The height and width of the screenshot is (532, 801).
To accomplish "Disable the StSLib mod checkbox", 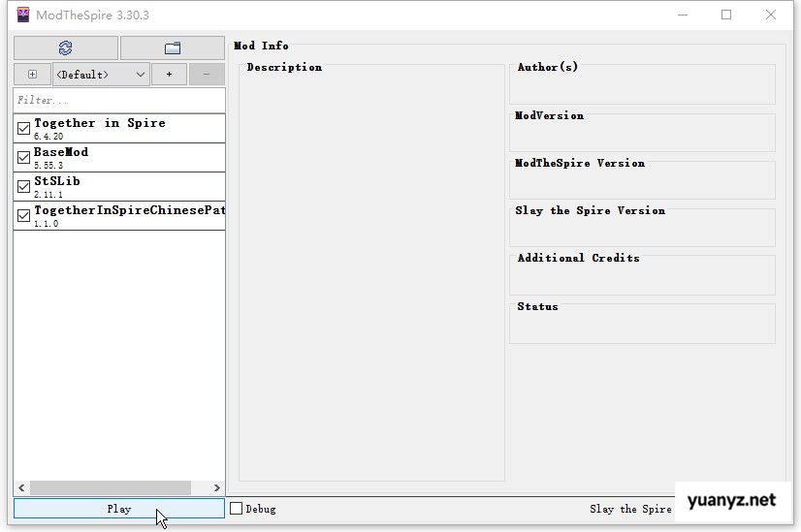I will (x=23, y=186).
